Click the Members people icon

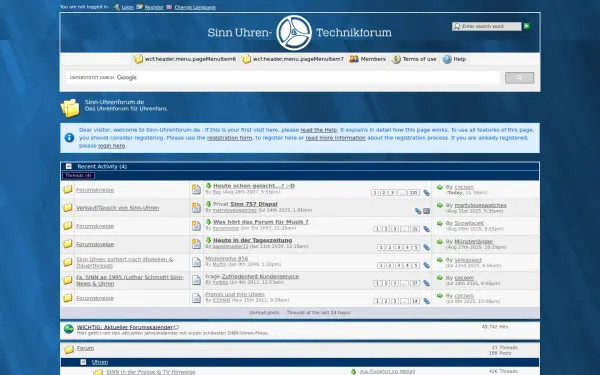pos(354,59)
